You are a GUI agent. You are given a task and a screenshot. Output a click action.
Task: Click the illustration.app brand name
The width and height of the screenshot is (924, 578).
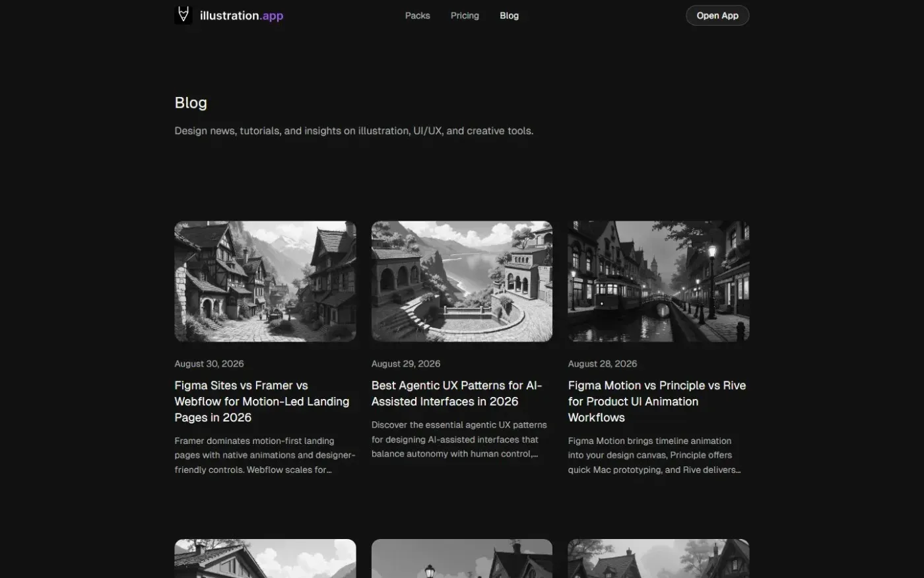click(242, 15)
